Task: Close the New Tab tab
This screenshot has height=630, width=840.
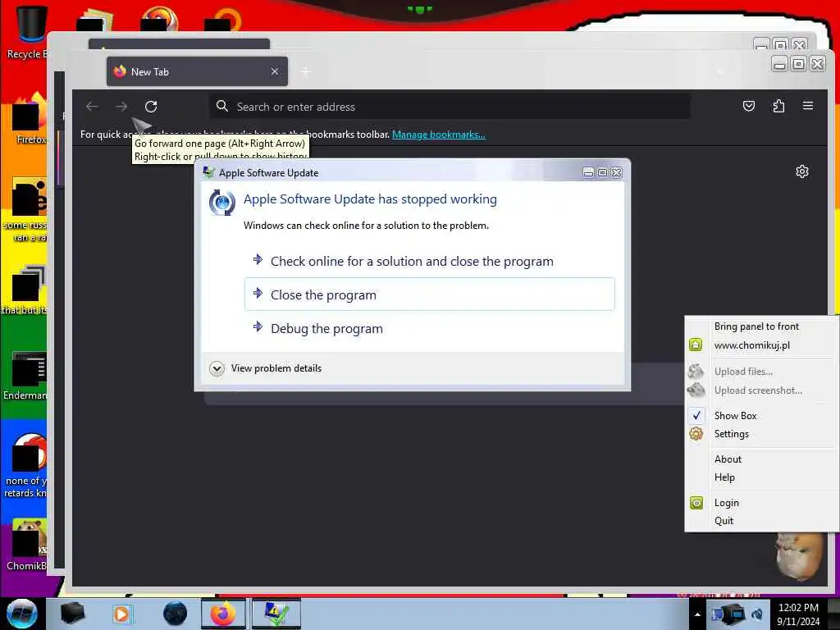Action: [x=274, y=71]
